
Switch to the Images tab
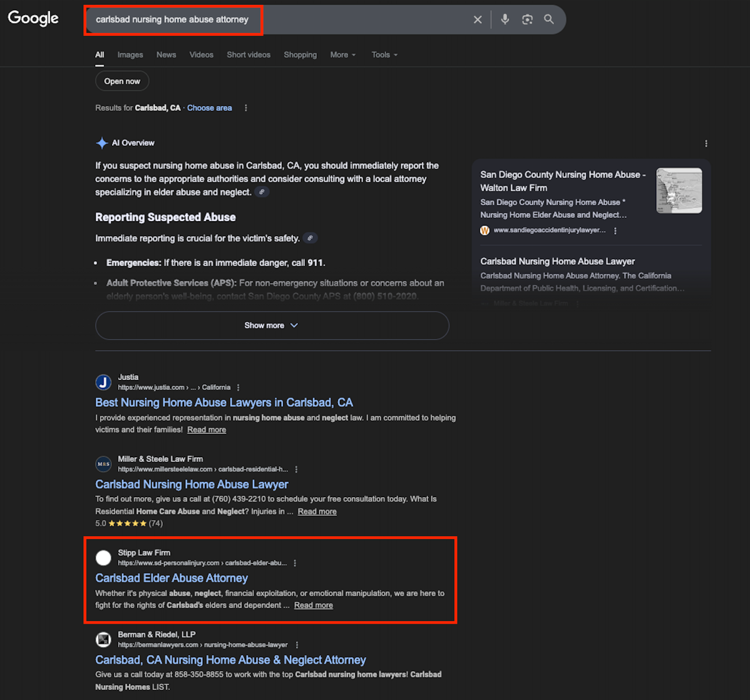[x=130, y=55]
